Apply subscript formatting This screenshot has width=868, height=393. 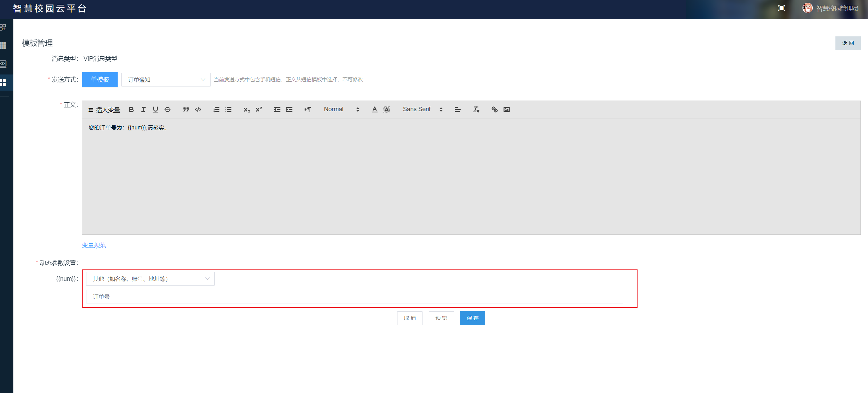[247, 109]
